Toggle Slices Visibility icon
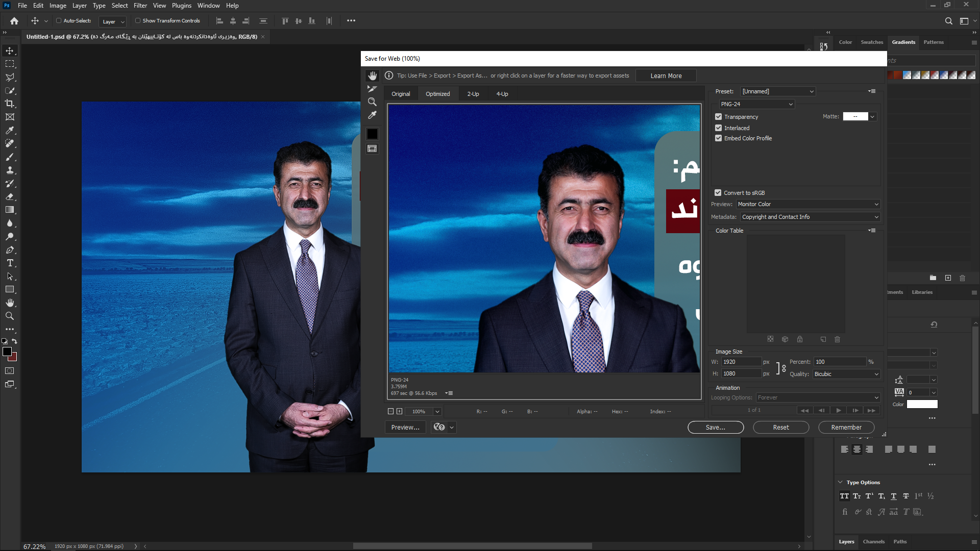 coord(372,148)
